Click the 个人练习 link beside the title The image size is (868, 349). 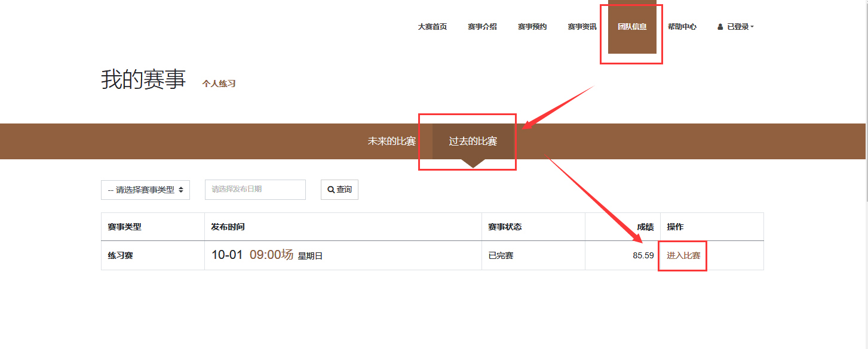(219, 84)
